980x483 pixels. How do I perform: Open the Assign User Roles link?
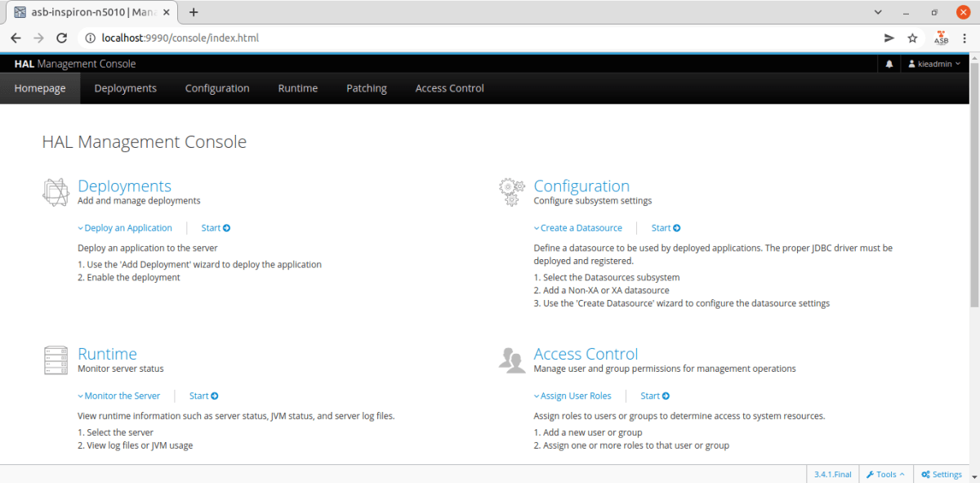pyautogui.click(x=573, y=395)
